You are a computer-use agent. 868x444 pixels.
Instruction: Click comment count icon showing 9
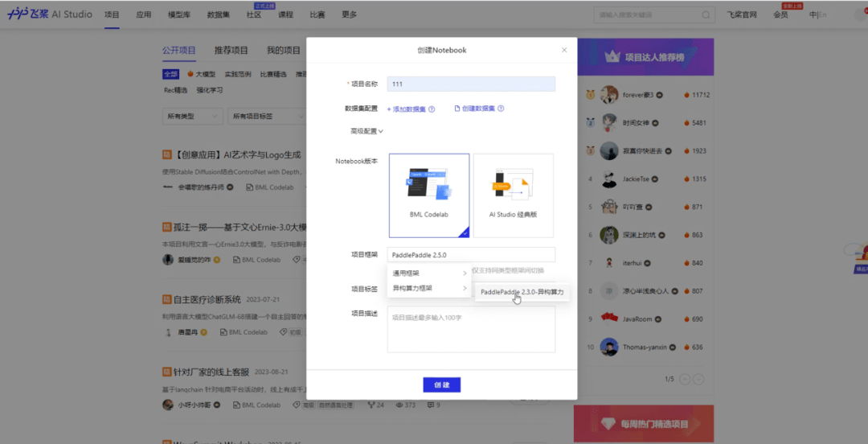[x=431, y=405]
